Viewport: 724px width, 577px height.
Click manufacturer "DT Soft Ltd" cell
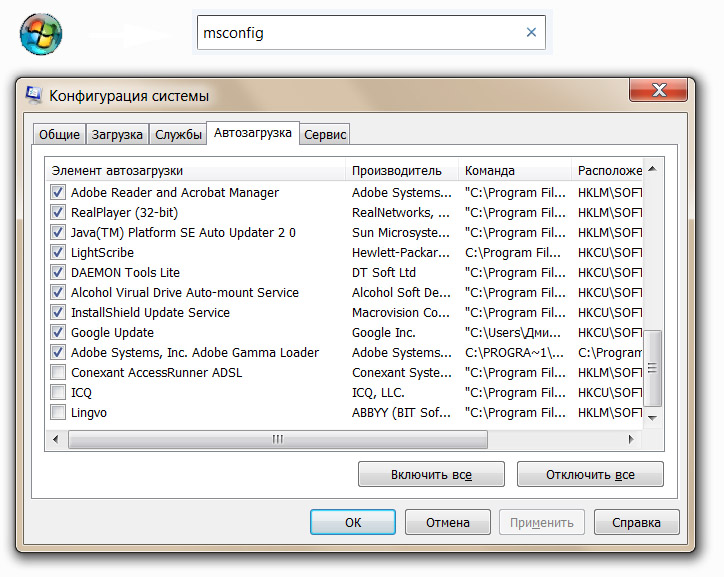click(384, 272)
